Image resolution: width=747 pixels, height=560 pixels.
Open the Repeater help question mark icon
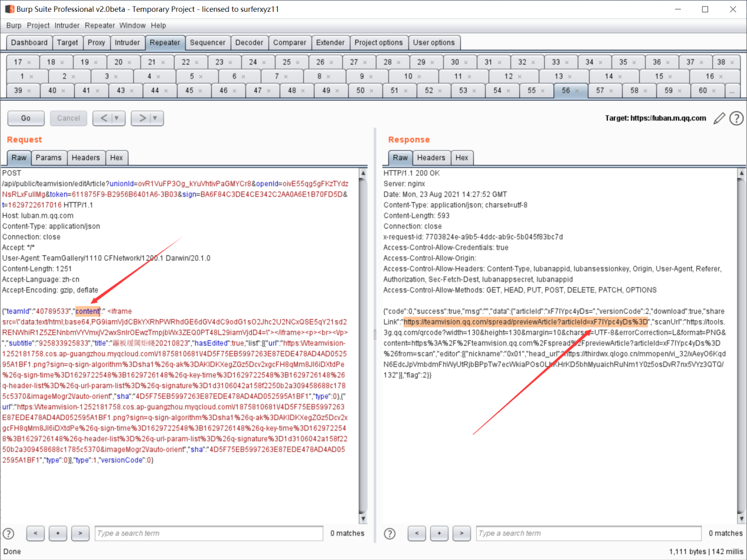736,118
